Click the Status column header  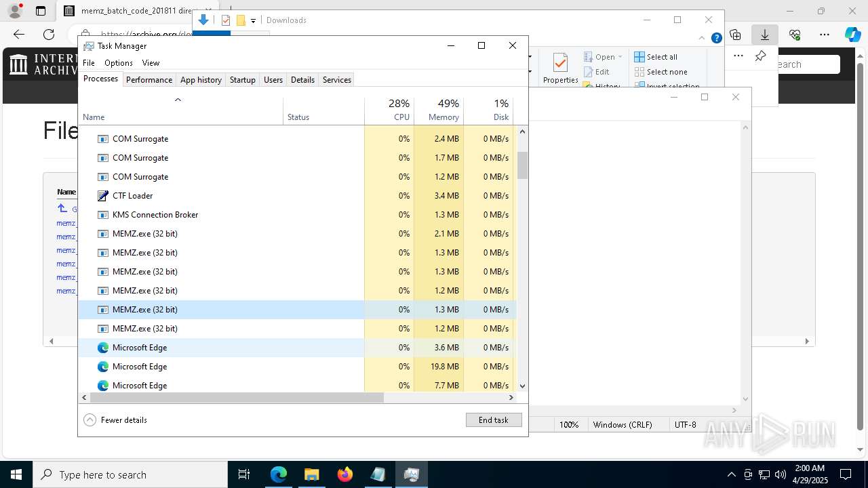click(x=323, y=112)
